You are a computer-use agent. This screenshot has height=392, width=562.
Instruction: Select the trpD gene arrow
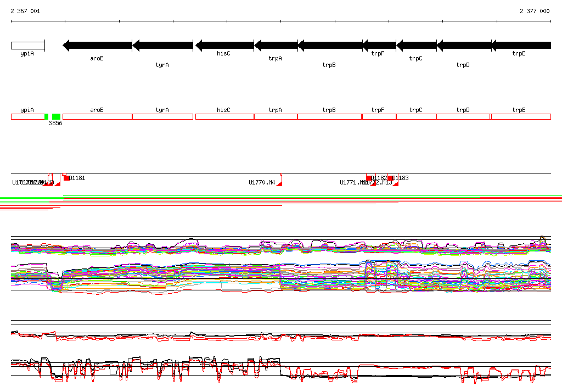[463, 46]
